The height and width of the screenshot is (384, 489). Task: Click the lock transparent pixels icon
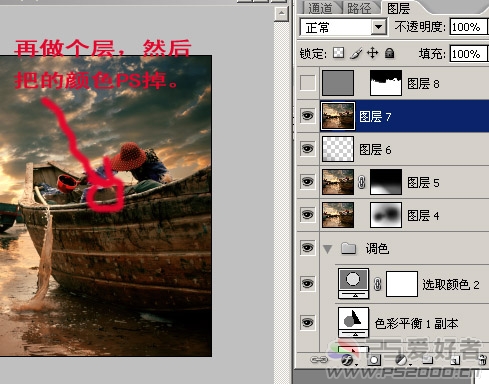pos(339,53)
